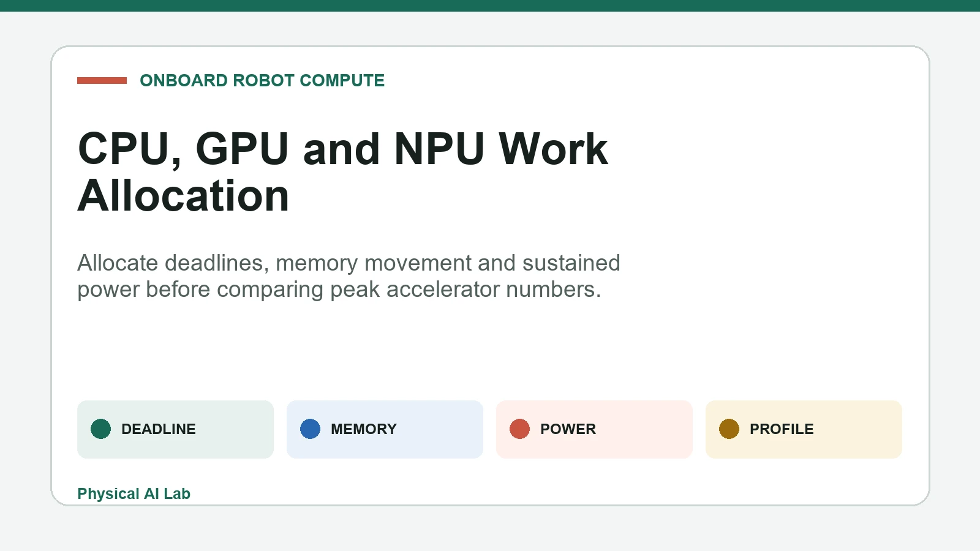Click the green dot beside DEADLINE
The width and height of the screenshot is (980, 551).
coord(100,429)
